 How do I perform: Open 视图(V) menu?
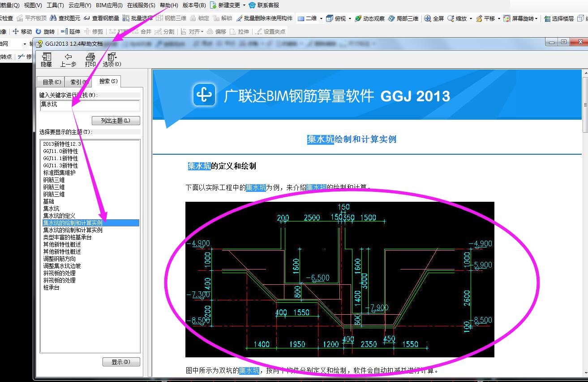(33, 5)
